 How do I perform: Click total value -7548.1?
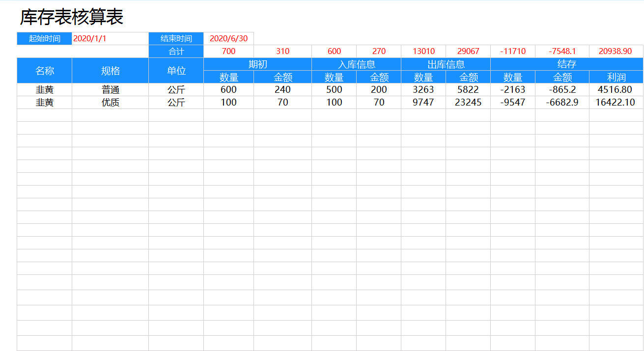[x=562, y=51]
